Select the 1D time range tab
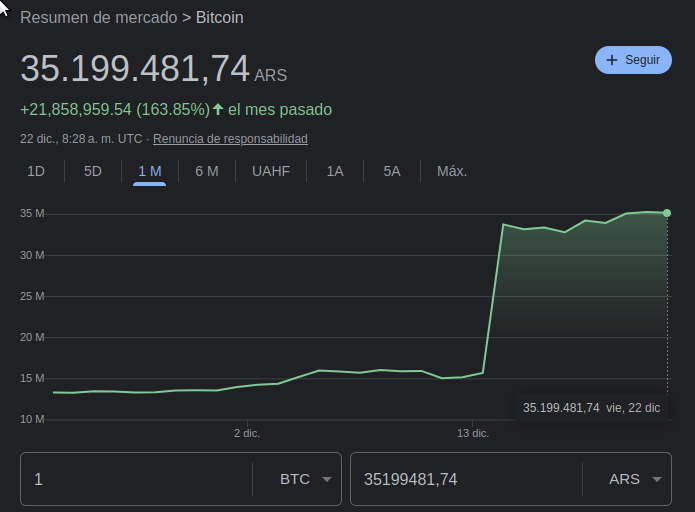 coord(36,172)
